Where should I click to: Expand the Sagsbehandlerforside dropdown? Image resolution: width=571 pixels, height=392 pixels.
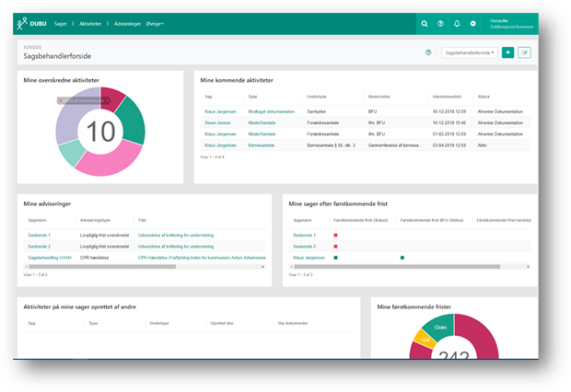tap(471, 52)
